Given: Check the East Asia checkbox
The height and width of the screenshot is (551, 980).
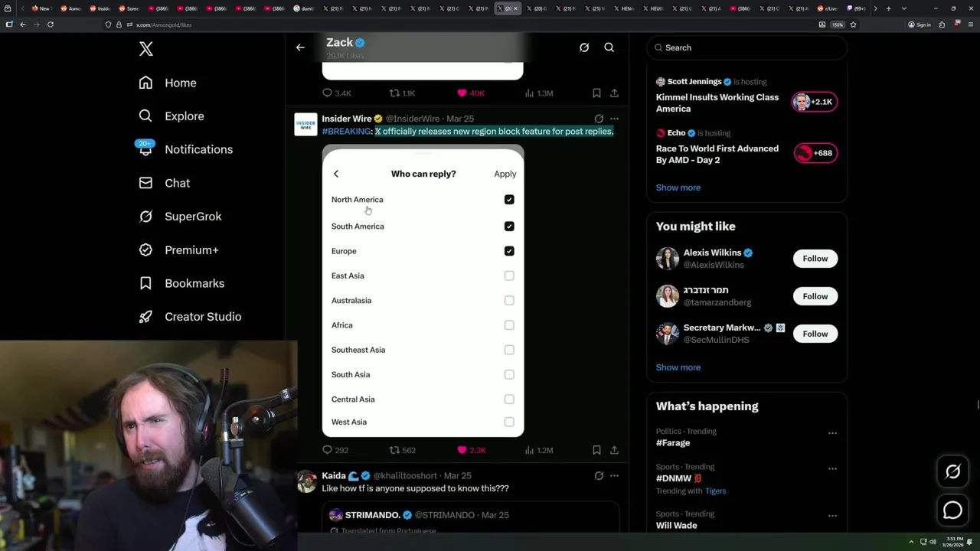Looking at the screenshot, I should tap(509, 275).
